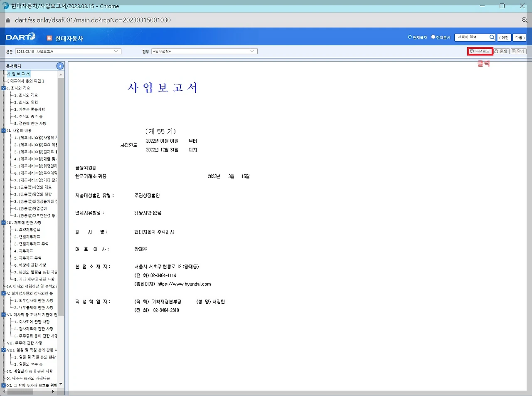Select the 현재목차 radio option
This screenshot has width=532, height=396.
(409, 37)
